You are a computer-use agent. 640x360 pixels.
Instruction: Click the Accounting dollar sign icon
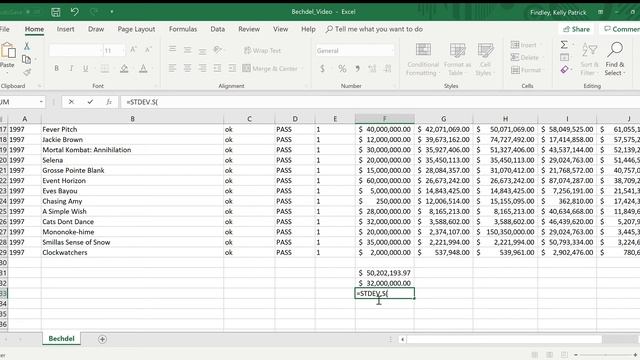[x=322, y=68]
